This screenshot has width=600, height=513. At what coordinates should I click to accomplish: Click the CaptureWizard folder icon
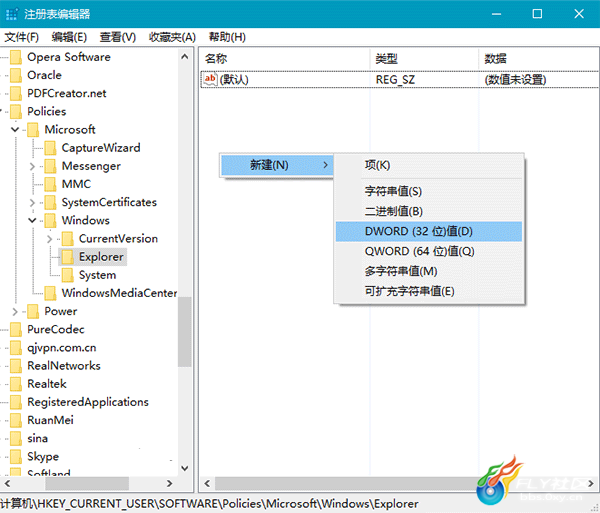(50, 148)
